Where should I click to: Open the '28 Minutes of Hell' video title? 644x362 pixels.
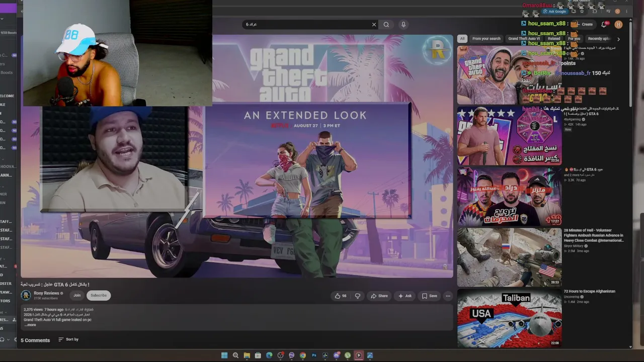pyautogui.click(x=594, y=235)
